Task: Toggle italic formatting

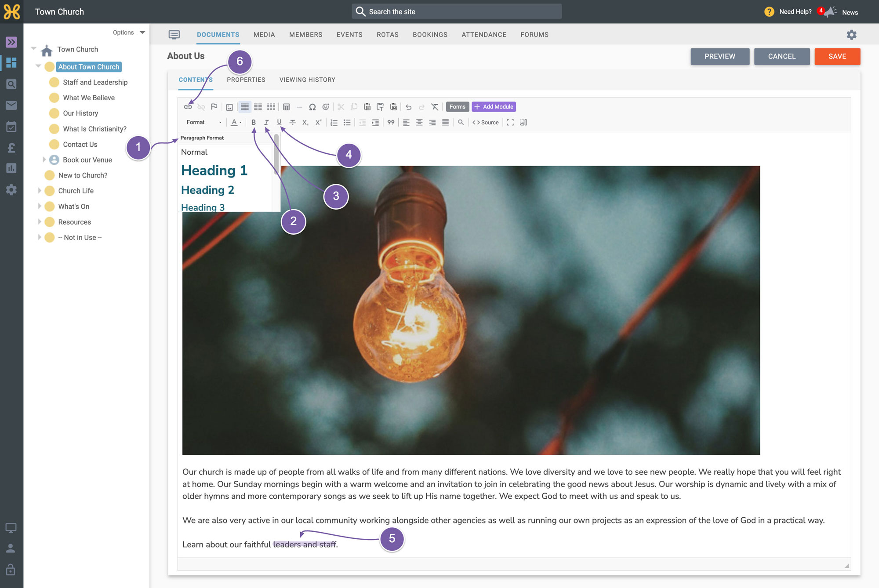Action: [x=266, y=122]
